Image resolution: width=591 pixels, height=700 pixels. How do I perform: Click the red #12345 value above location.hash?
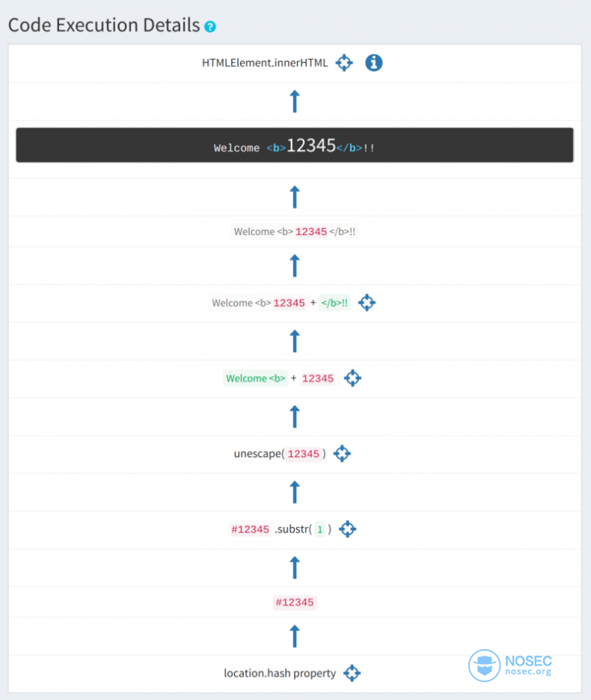(295, 602)
